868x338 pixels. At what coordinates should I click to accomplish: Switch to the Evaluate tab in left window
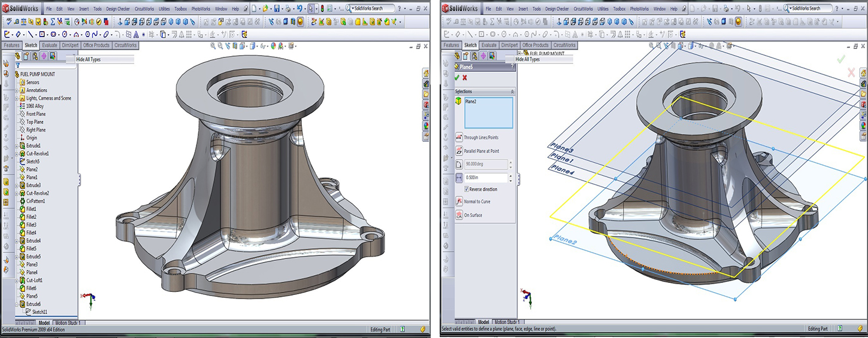point(49,45)
